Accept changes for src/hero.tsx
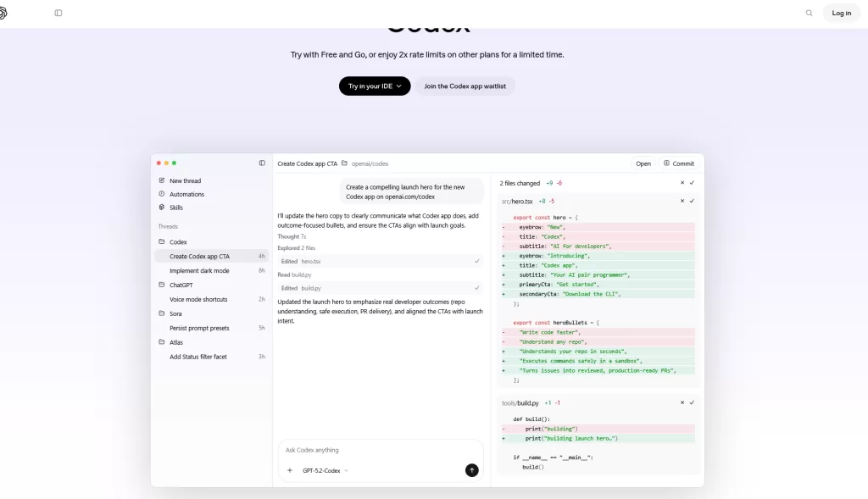The image size is (868, 499). [692, 201]
